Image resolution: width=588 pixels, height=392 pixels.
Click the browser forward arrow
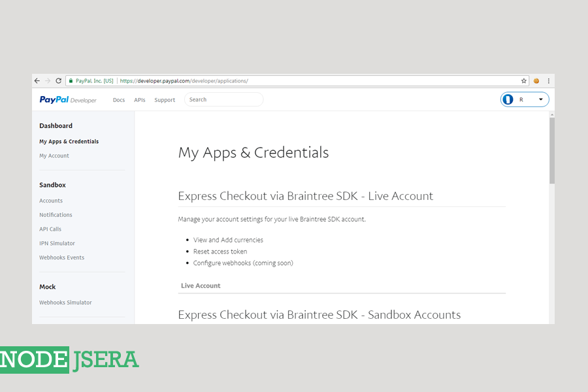(x=47, y=81)
